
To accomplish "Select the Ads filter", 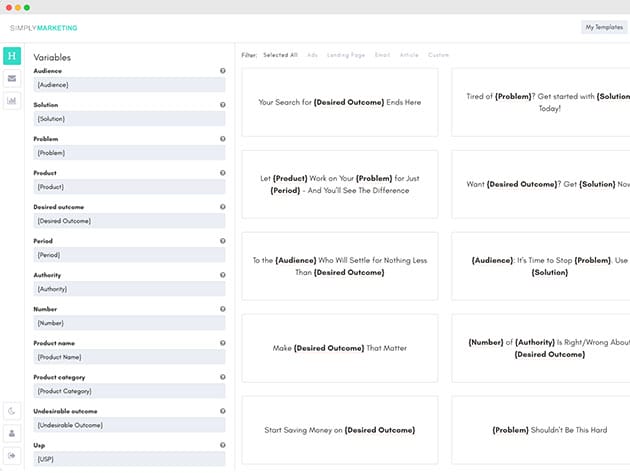I will pyautogui.click(x=312, y=55).
